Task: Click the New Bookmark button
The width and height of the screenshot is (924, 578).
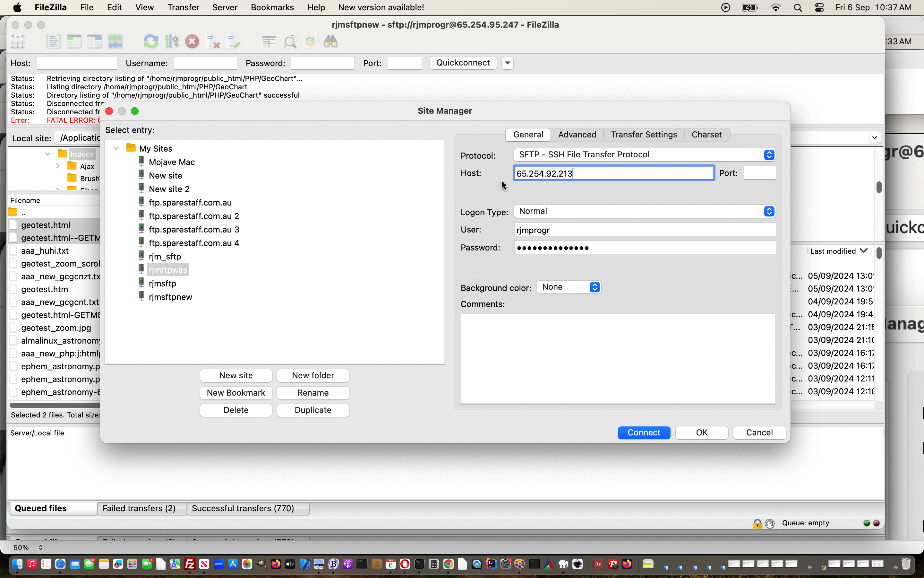Action: 236,393
